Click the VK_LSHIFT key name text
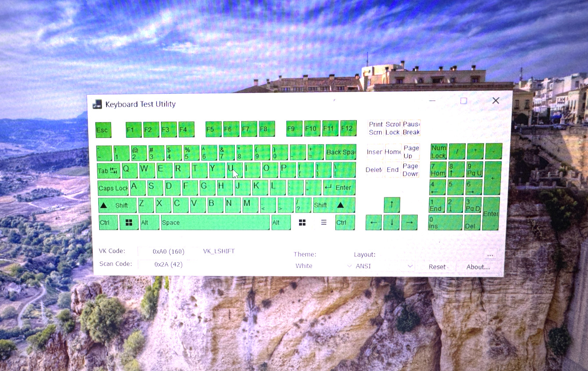 click(x=219, y=251)
